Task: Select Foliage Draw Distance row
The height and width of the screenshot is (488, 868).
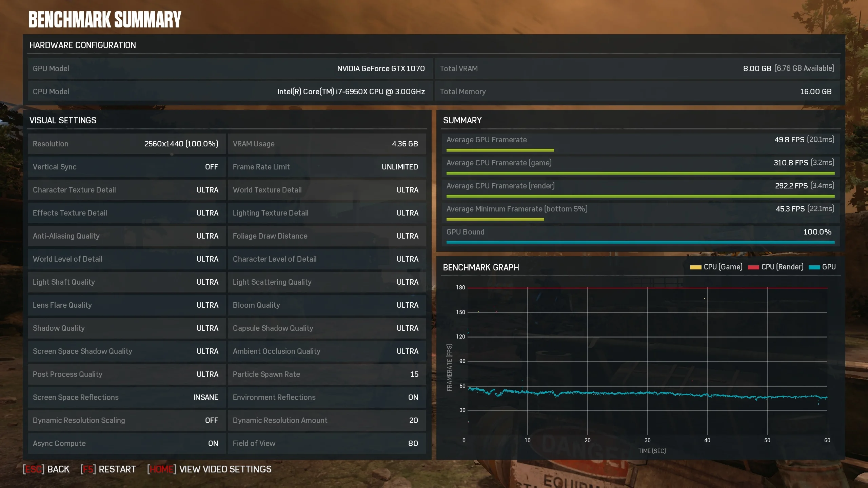Action: (327, 236)
